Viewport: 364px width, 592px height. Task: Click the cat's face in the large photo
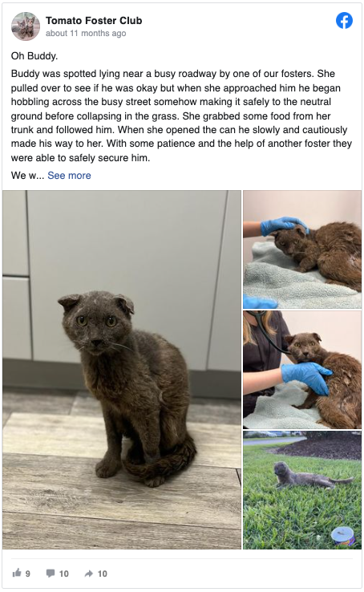(x=96, y=325)
